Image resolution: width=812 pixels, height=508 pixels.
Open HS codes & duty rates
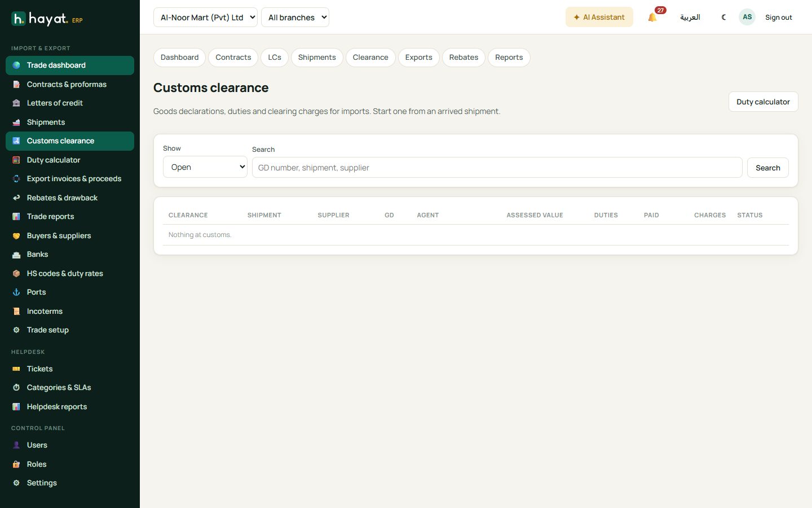click(x=70, y=273)
